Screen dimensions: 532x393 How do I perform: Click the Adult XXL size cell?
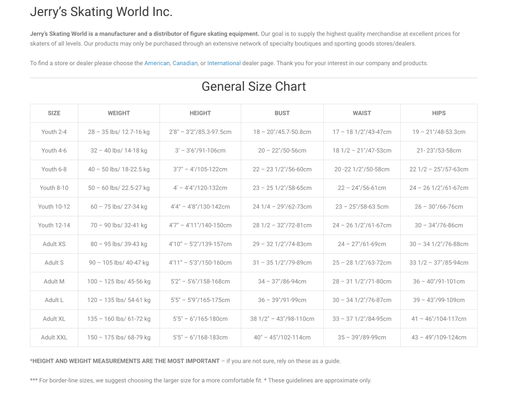pos(54,337)
